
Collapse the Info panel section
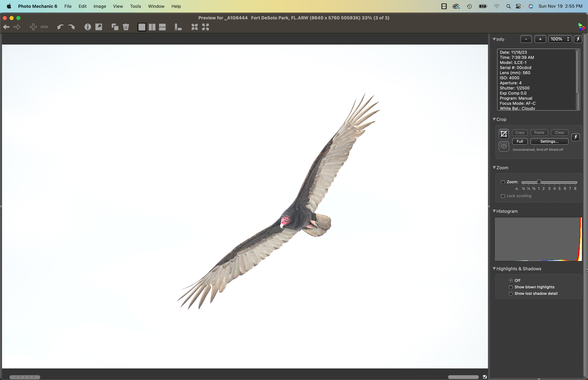494,39
